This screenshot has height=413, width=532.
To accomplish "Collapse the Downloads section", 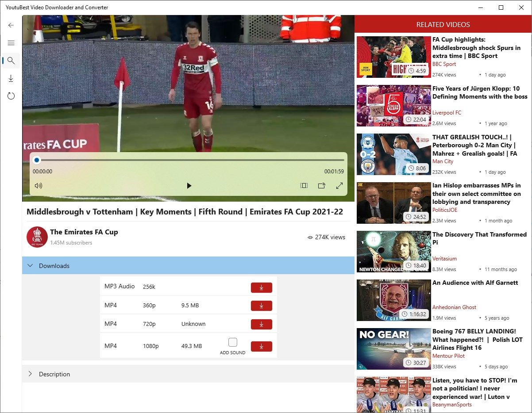I will pos(188,266).
